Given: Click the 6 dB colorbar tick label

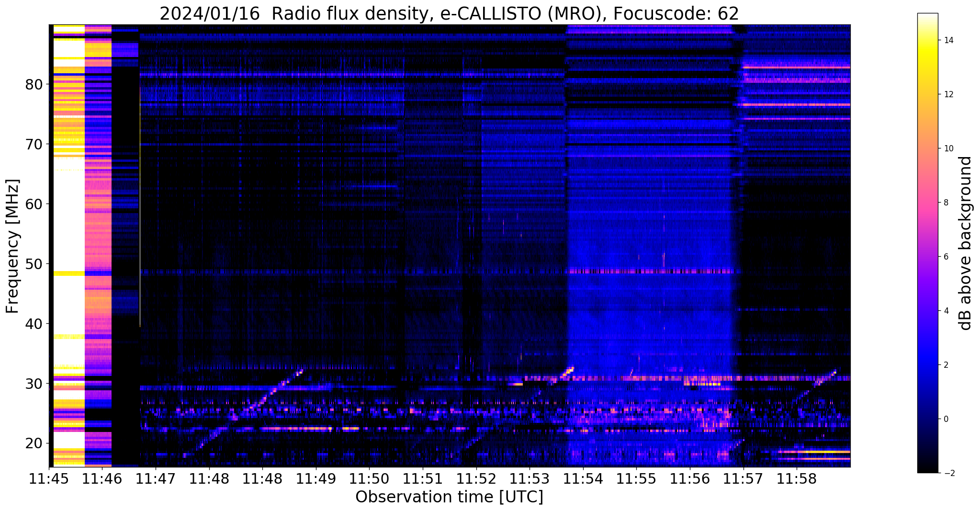Looking at the screenshot, I should pos(946,257).
